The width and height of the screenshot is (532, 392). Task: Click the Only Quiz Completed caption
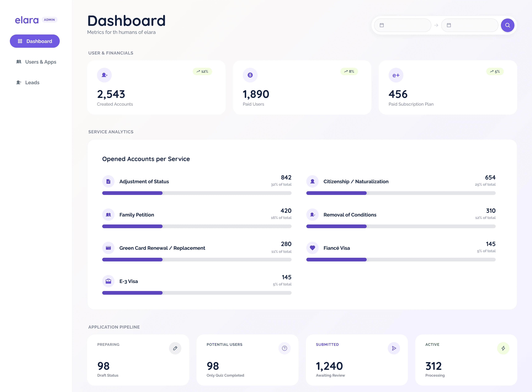pos(225,375)
